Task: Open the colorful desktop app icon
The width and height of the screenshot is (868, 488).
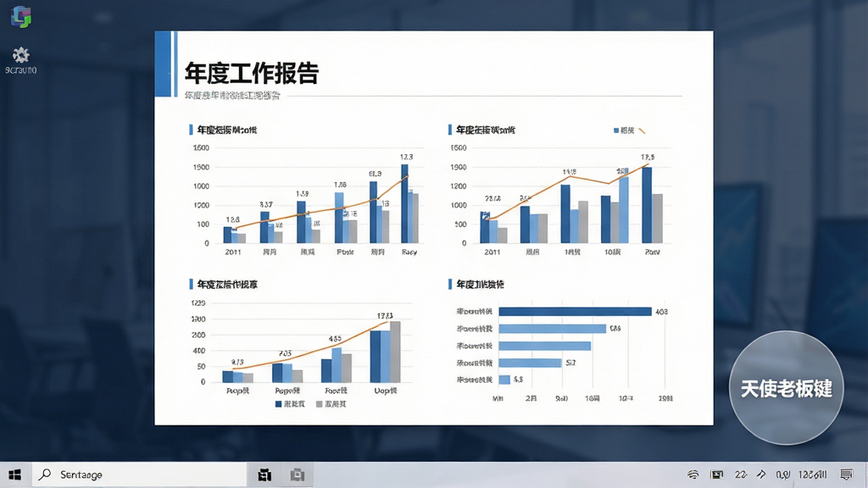Action: click(21, 17)
